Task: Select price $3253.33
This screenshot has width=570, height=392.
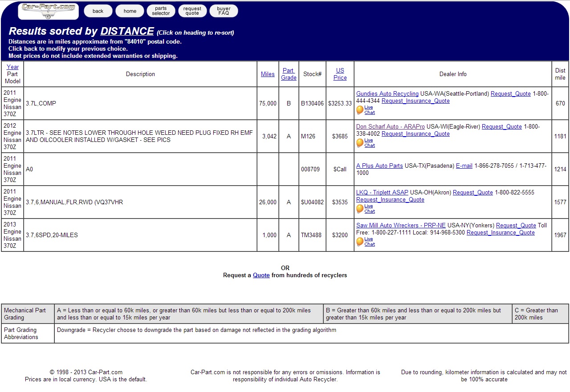Action: (340, 104)
